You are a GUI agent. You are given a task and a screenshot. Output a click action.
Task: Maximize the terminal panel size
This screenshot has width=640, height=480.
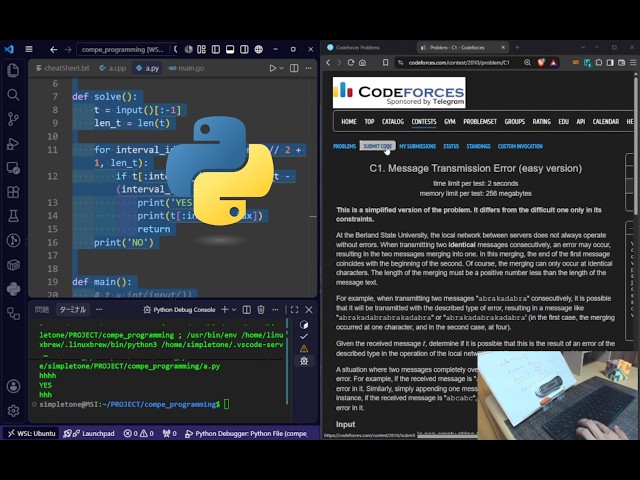pyautogui.click(x=294, y=310)
